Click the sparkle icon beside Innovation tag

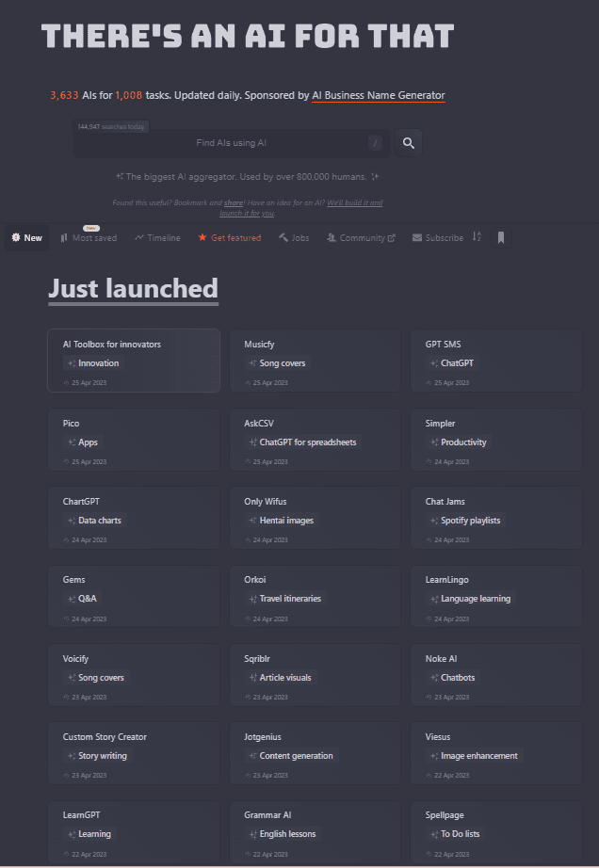coord(71,363)
